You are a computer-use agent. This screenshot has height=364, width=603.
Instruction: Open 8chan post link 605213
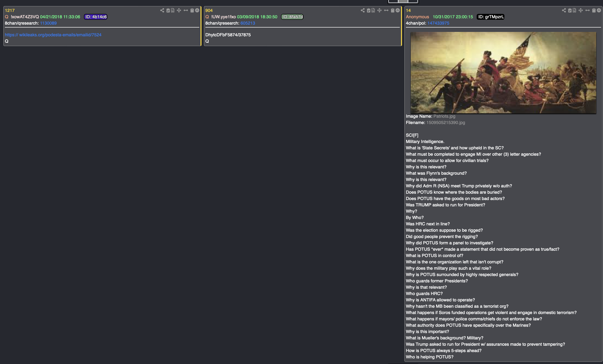(x=248, y=23)
